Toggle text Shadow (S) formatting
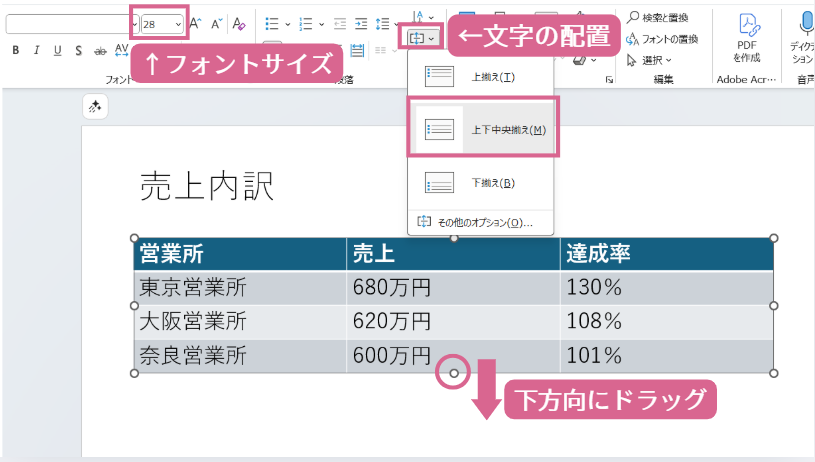Screen dimensions: 815x462 pos(78,51)
